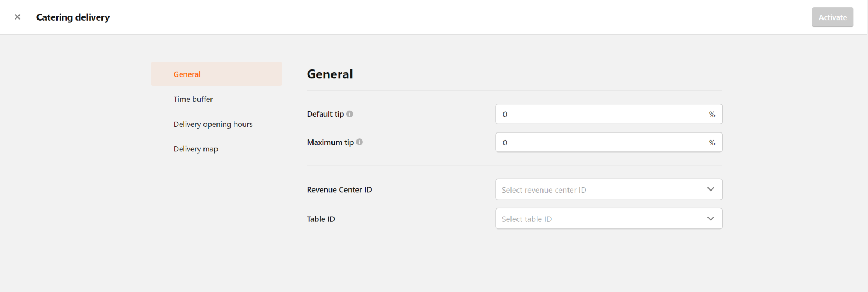Close the Catering delivery settings
Viewport: 868px width, 292px height.
(17, 17)
